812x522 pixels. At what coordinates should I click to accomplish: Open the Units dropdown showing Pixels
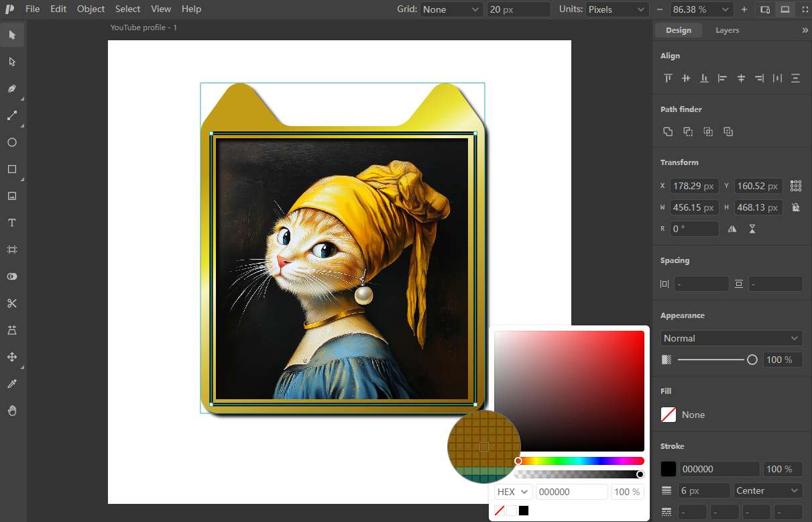point(617,9)
